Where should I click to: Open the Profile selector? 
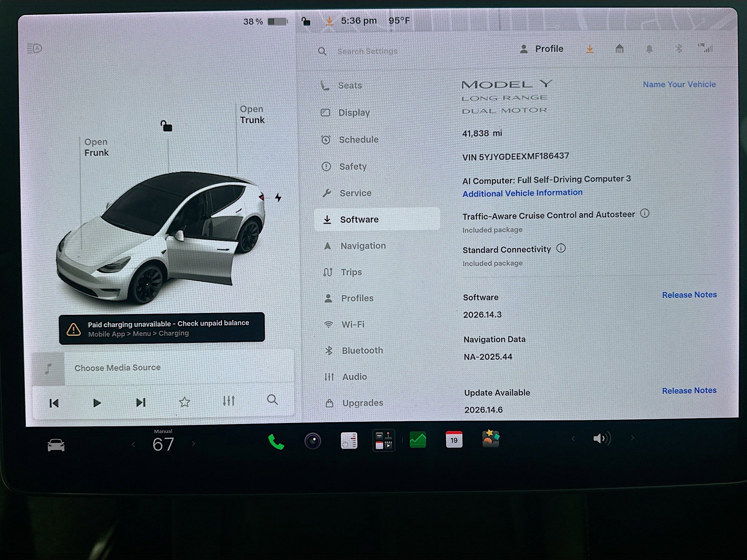pos(541,49)
